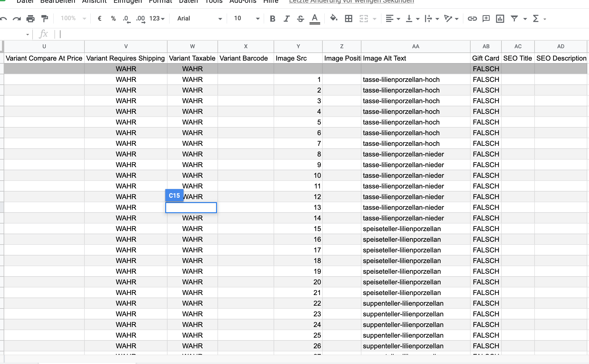The width and height of the screenshot is (589, 364).
Task: Open the text color picker
Action: point(315,19)
